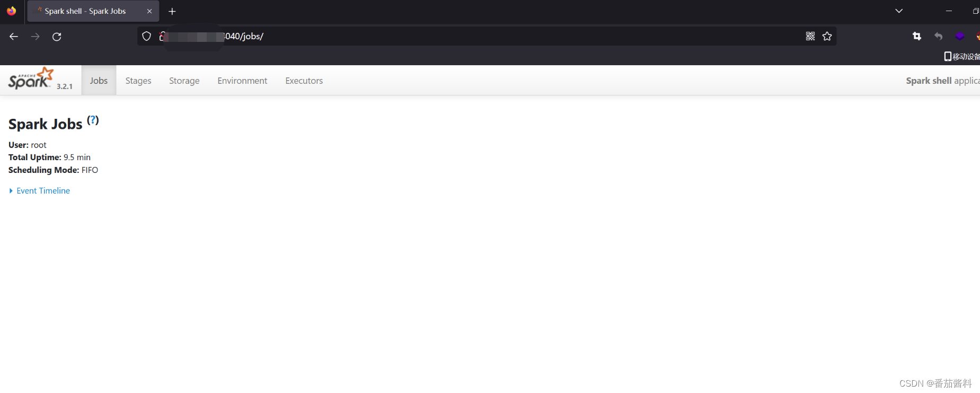Open the Storage tab
Image resolution: width=980 pixels, height=393 pixels.
[184, 81]
